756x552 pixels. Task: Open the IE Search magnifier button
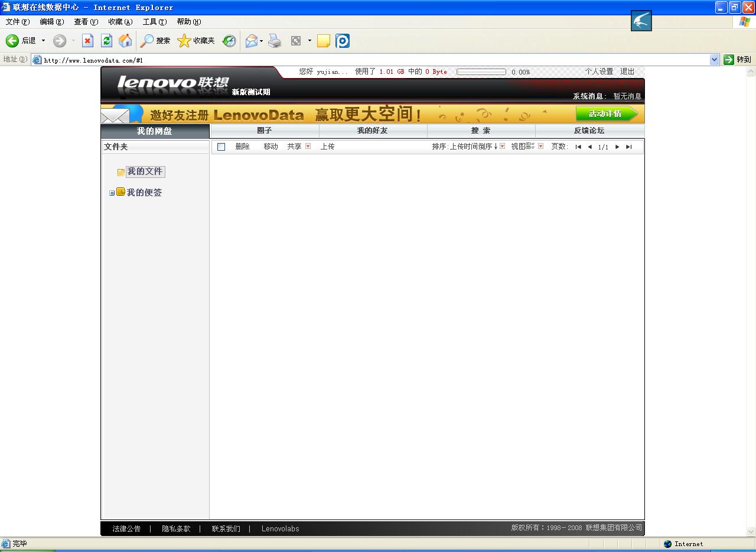click(x=155, y=41)
